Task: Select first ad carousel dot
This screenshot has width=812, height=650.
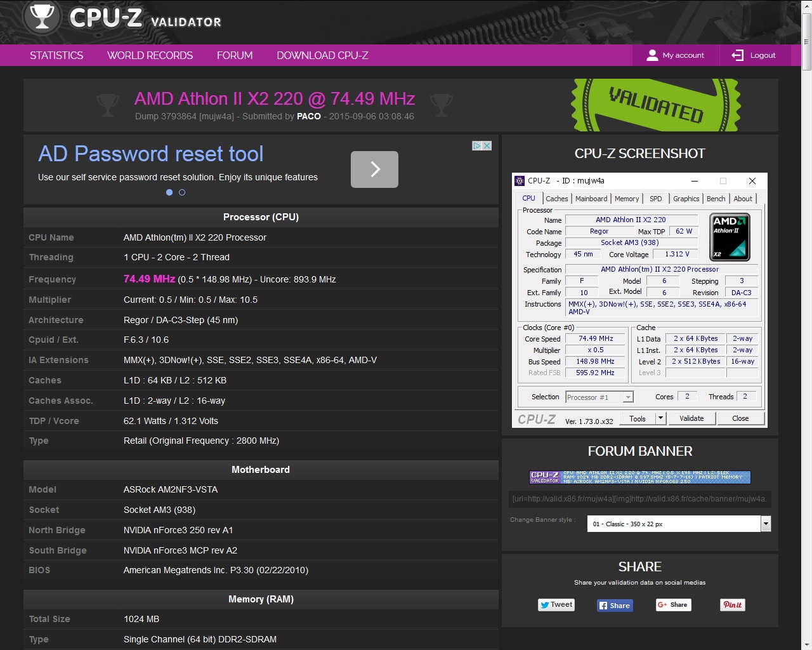Action: (x=169, y=192)
